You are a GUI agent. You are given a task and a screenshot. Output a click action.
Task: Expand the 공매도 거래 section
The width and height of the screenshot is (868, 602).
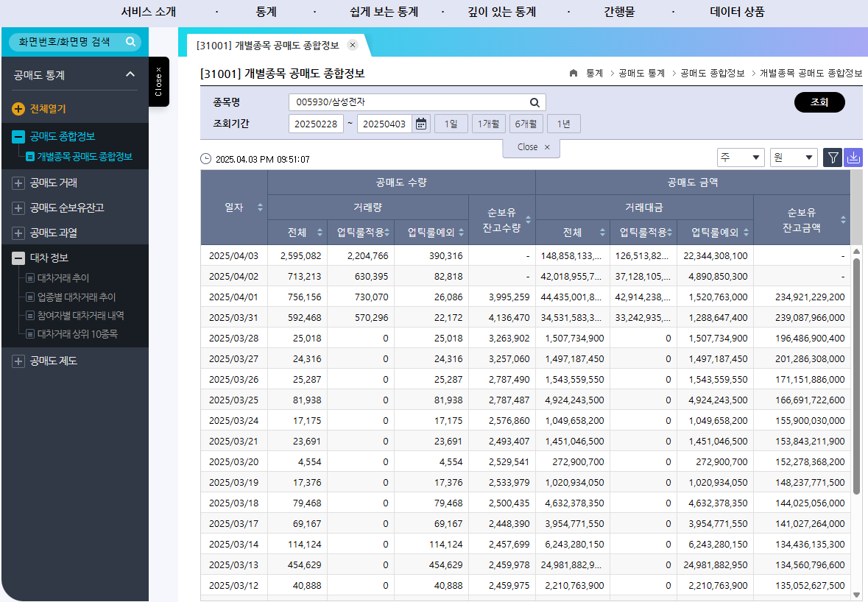[18, 183]
